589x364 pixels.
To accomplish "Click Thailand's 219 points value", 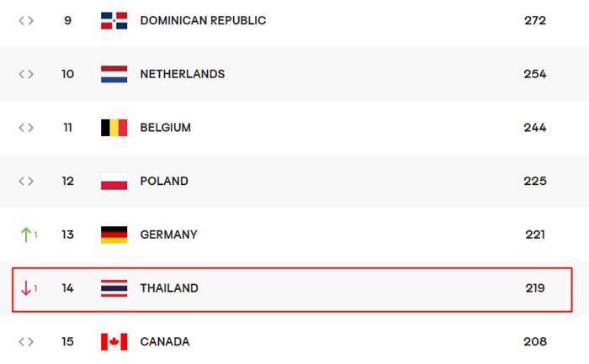I will (x=534, y=288).
